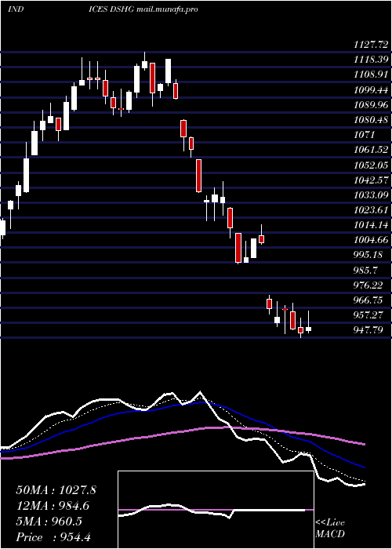
Task: Click the 1127.72 price level label
Action: tap(371, 45)
